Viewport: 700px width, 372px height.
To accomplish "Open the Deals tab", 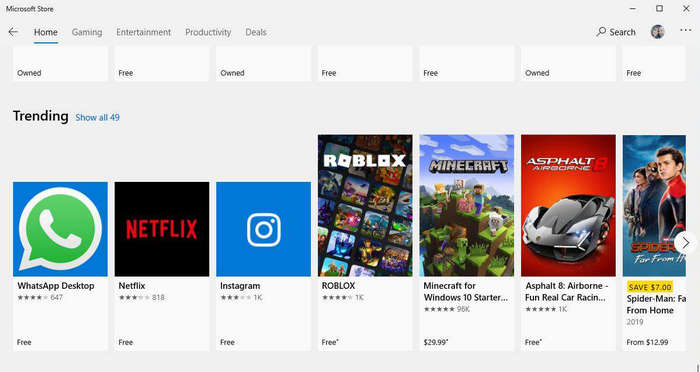I will point(256,32).
